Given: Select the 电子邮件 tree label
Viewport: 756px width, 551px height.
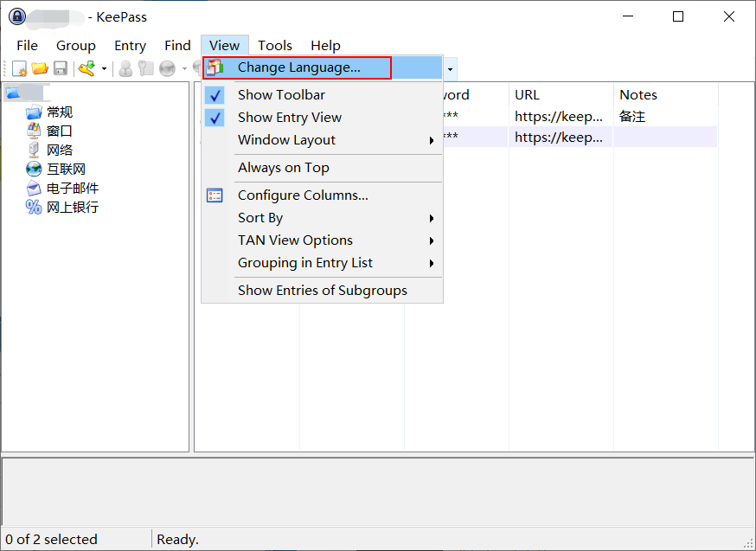Looking at the screenshot, I should coord(73,188).
